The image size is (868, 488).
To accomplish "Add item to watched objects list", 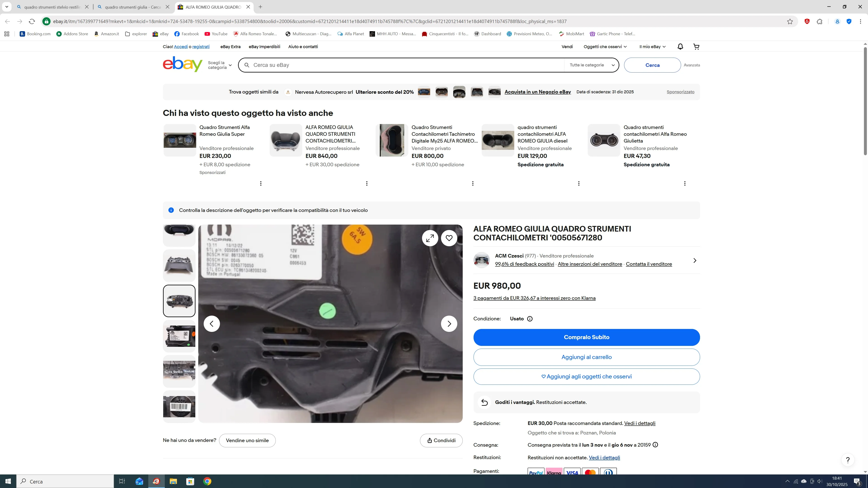I will point(586,377).
